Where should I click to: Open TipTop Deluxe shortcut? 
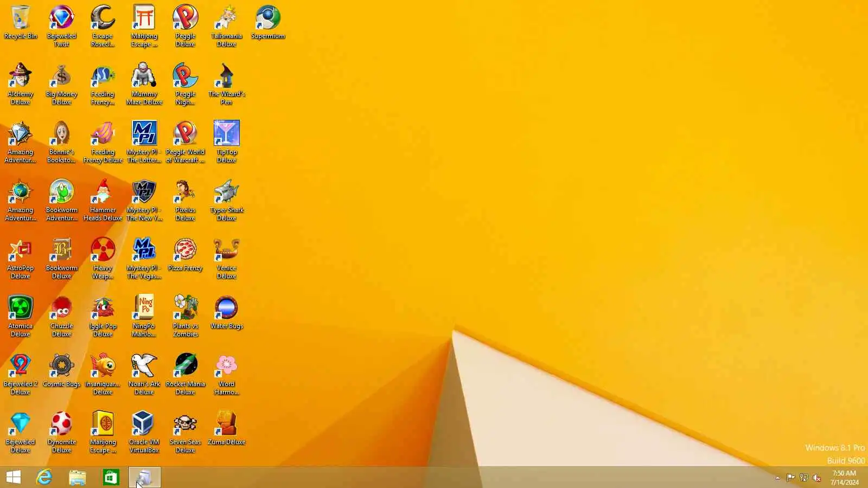coord(227,142)
